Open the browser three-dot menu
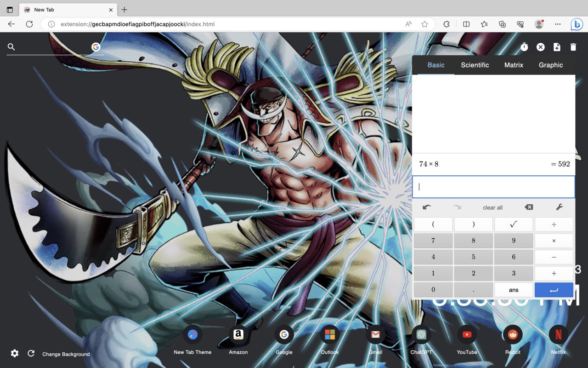 coord(558,24)
